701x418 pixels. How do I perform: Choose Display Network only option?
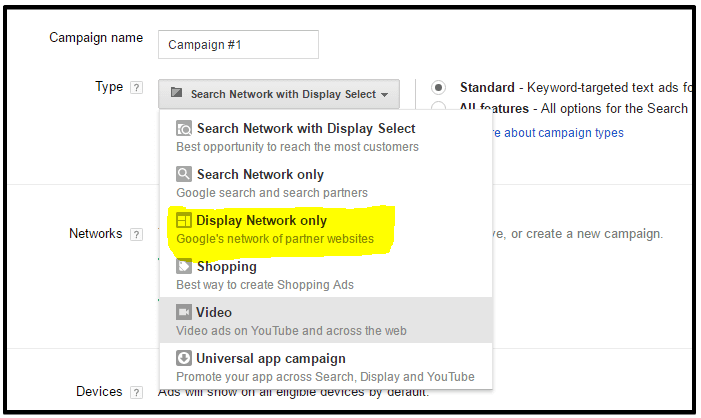pyautogui.click(x=326, y=229)
